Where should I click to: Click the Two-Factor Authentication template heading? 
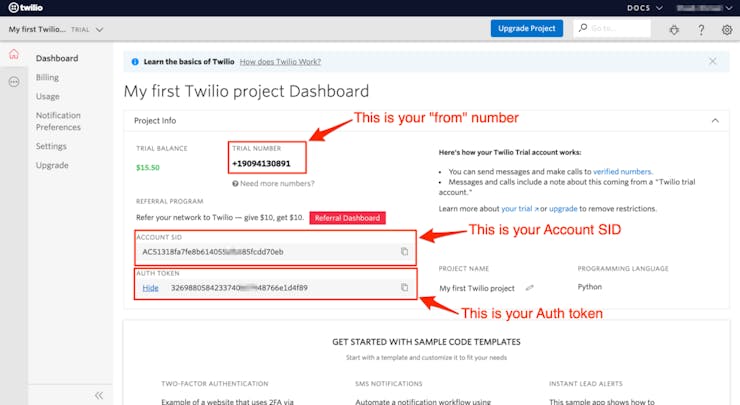click(x=215, y=383)
